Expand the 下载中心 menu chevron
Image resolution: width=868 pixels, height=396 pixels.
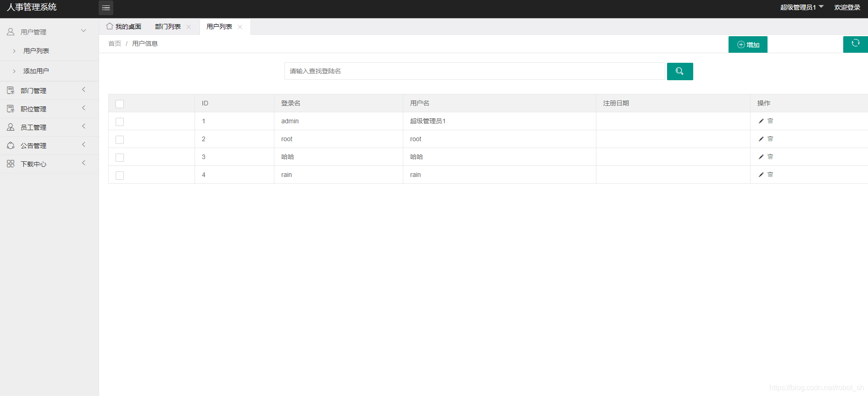point(83,163)
